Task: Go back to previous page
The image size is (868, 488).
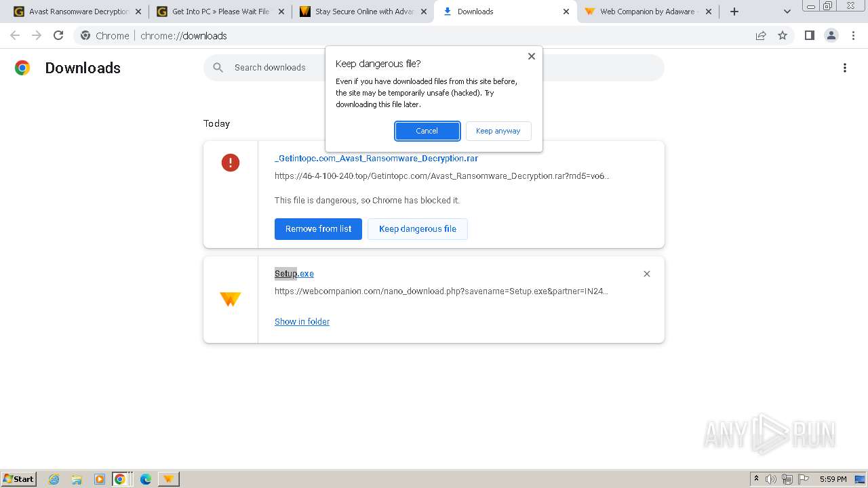Action: 15,35
